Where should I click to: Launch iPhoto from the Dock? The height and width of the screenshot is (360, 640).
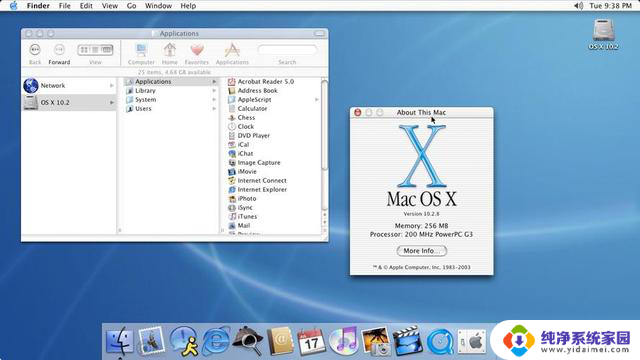(376, 341)
